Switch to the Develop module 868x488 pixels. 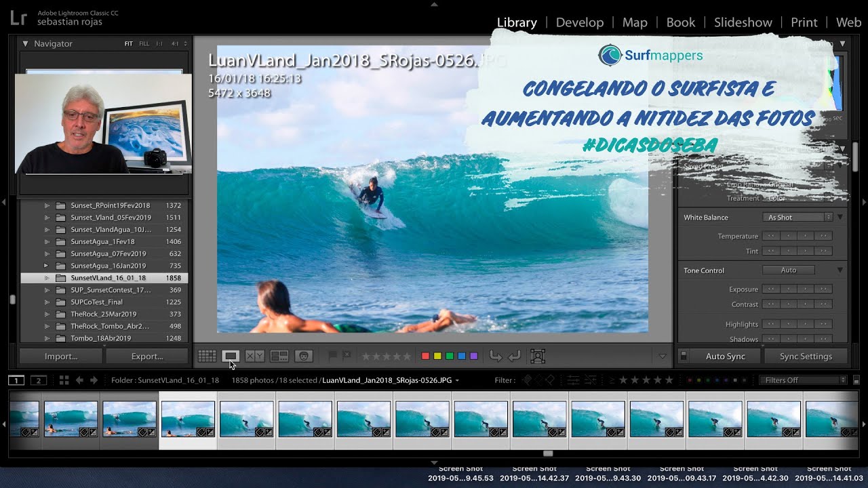point(579,22)
